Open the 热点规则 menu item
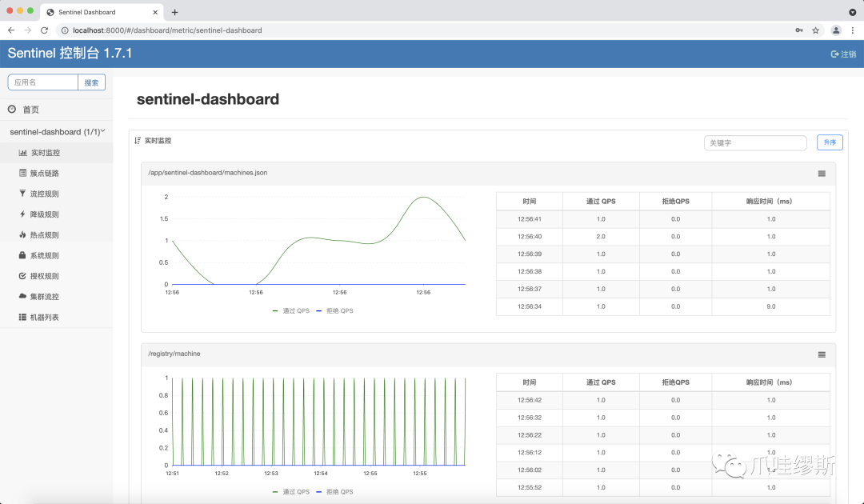 56,234
